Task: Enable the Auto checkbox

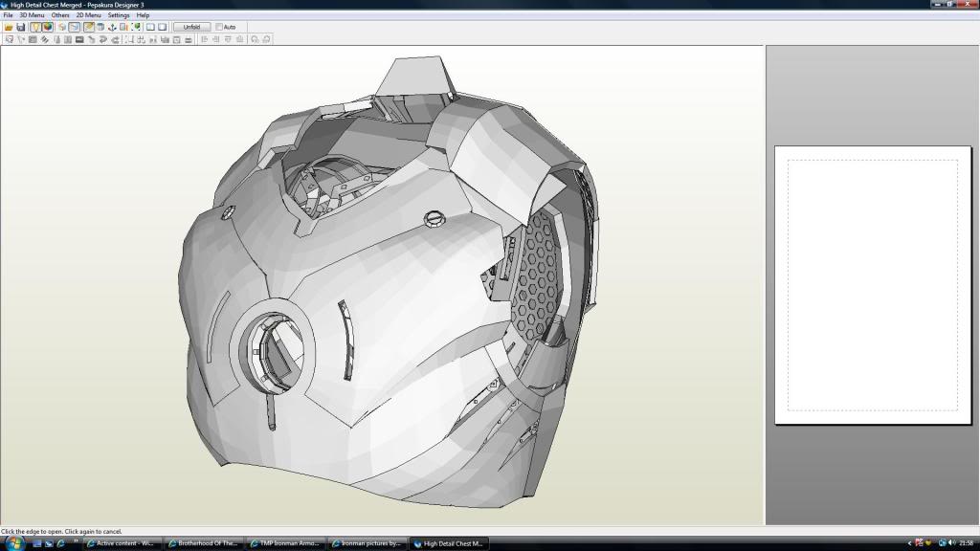Action: 219,27
